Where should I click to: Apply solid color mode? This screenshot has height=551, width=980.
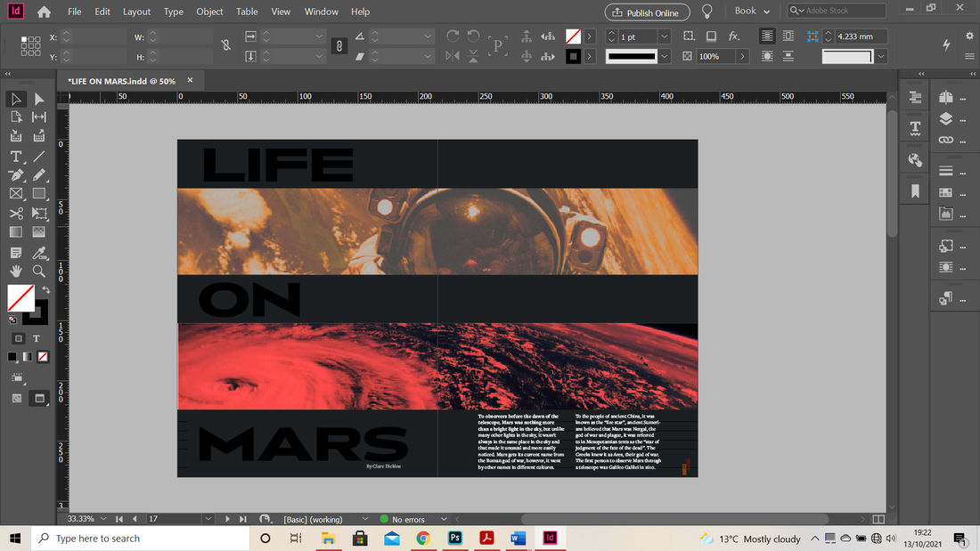pos(12,357)
